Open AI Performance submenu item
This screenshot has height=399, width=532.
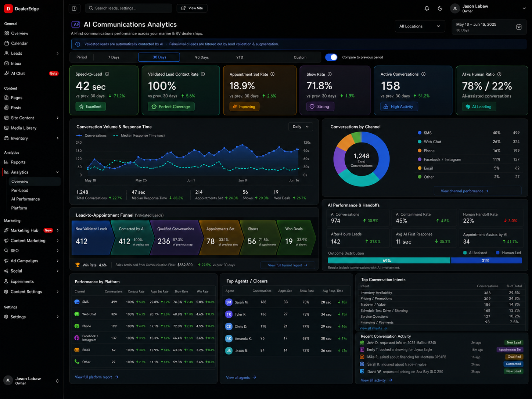[25, 199]
